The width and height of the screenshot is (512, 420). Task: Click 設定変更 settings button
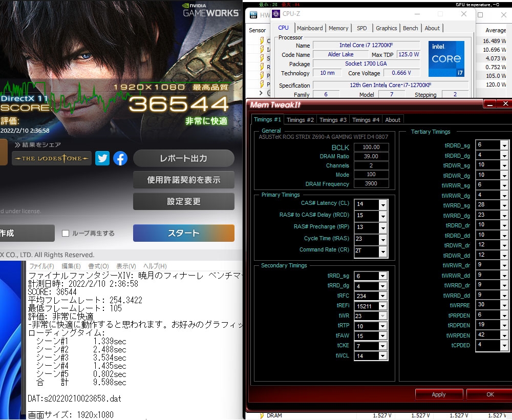point(183,201)
